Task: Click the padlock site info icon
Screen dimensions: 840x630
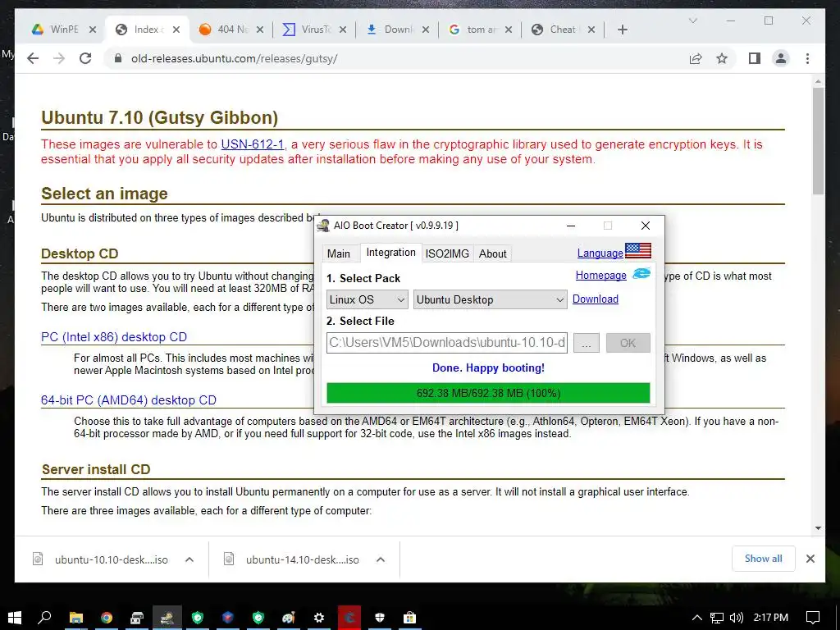Action: [118, 58]
